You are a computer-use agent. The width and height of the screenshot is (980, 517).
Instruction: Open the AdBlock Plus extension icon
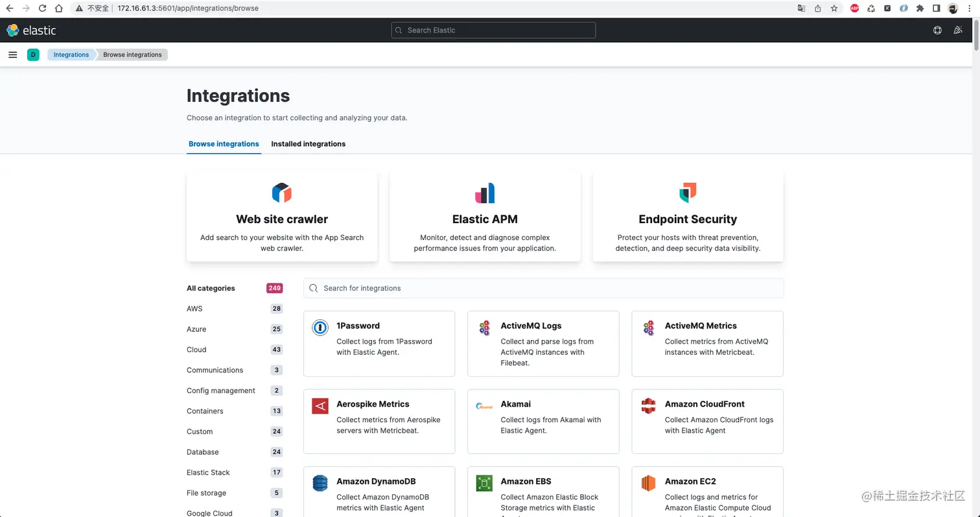click(855, 8)
